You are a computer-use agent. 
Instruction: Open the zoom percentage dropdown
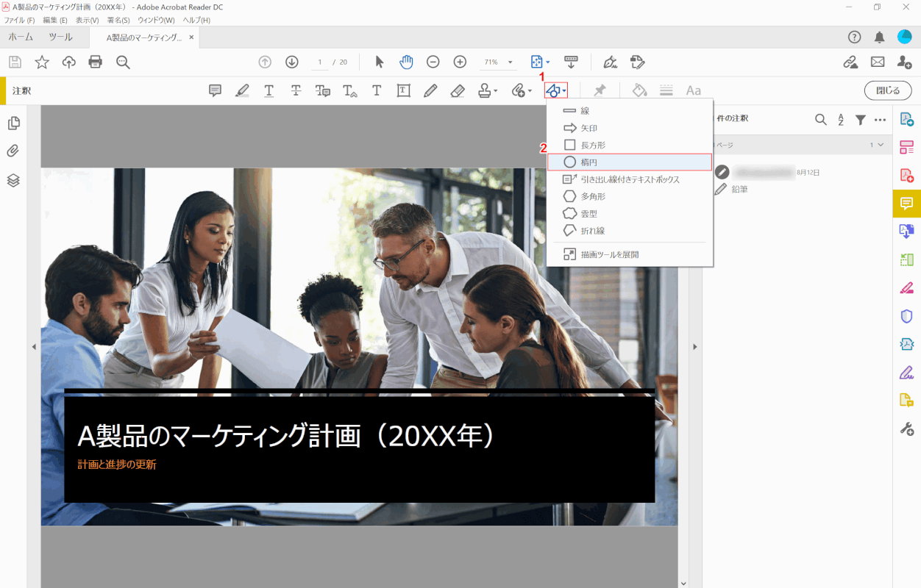[x=511, y=62]
